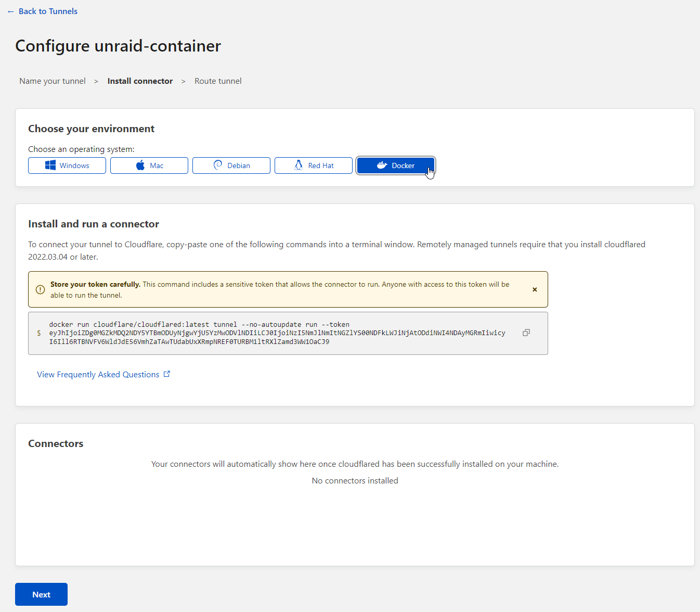The height and width of the screenshot is (612, 700).
Task: Click the external link icon beside FAQ
Action: coord(167,374)
